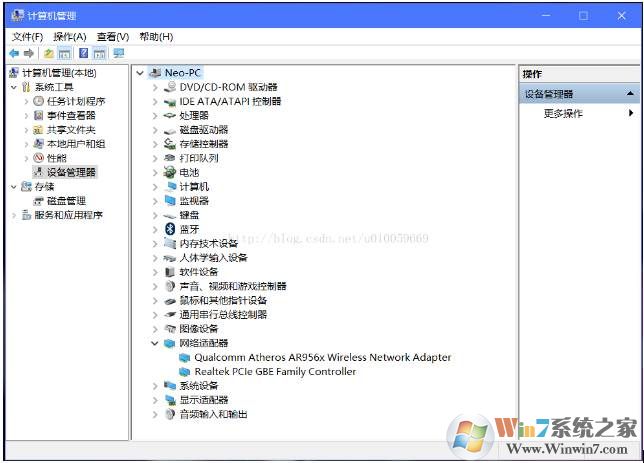The image size is (644, 463).
Task: Select 磁盘管理 in the left tree
Action: (66, 200)
